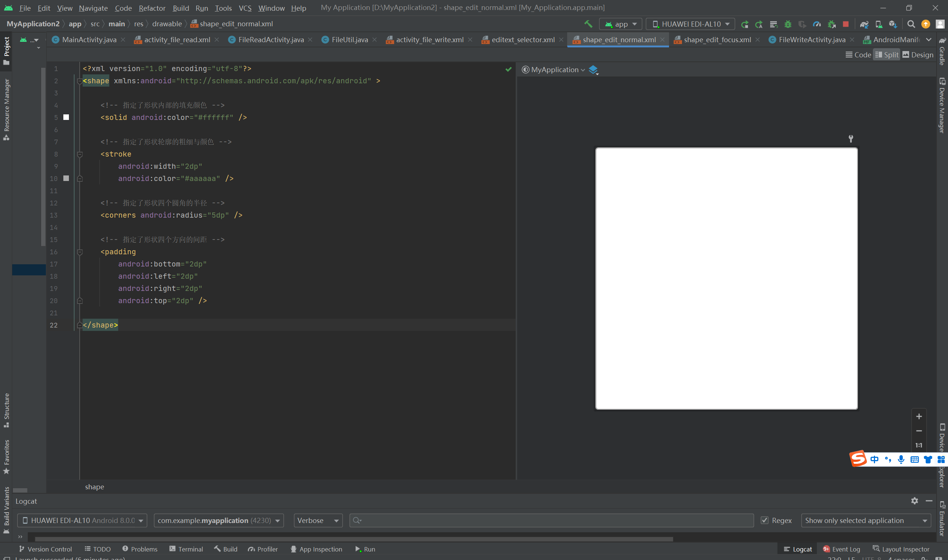The width and height of the screenshot is (948, 560).
Task: Click the Profile app gauge icon
Action: pyautogui.click(x=816, y=24)
